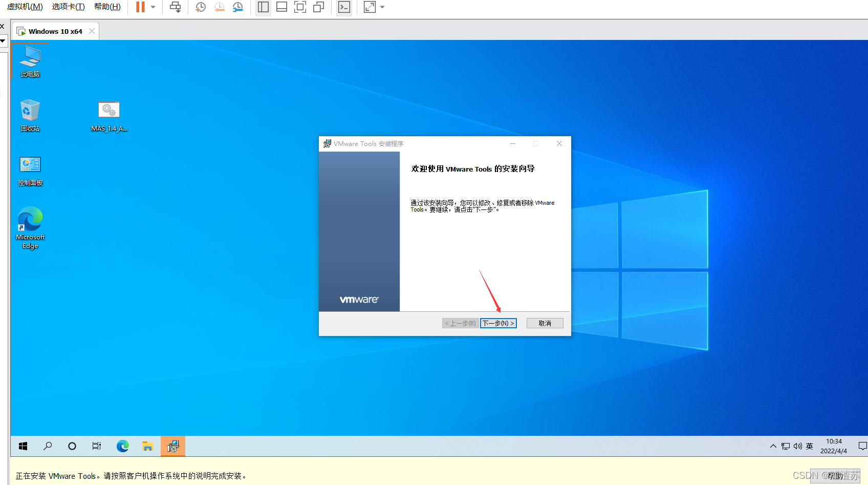The width and height of the screenshot is (868, 485).
Task: Open the console view icon
Action: point(344,7)
